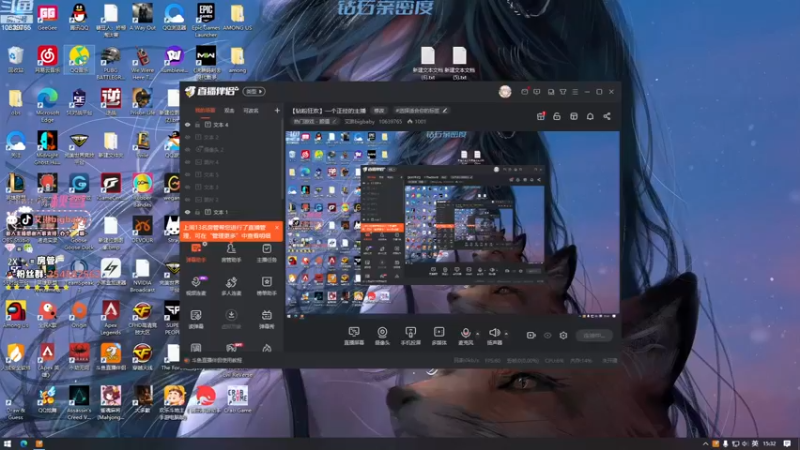Image resolution: width=800 pixels, height=450 pixels.
Task: Click the lock icon in the header toolbar
Action: point(557,116)
